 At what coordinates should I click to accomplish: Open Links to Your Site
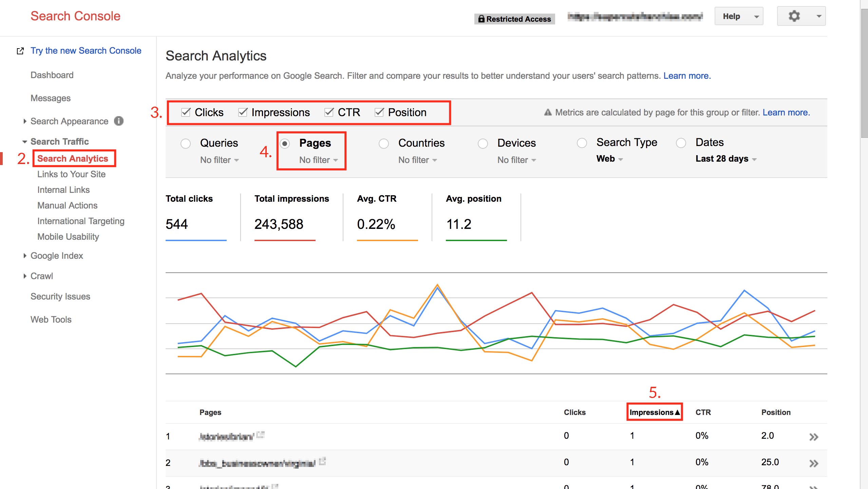tap(71, 174)
